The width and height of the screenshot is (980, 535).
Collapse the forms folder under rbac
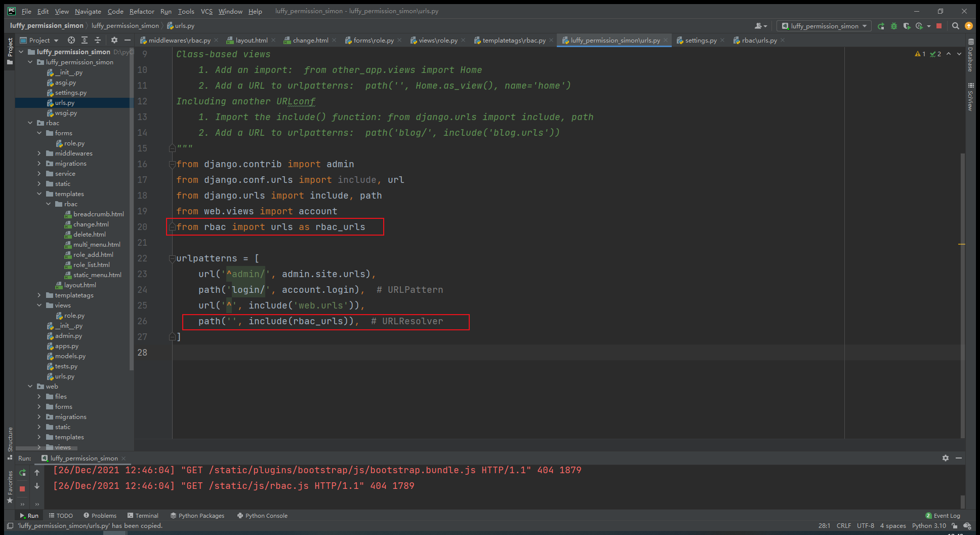click(39, 133)
